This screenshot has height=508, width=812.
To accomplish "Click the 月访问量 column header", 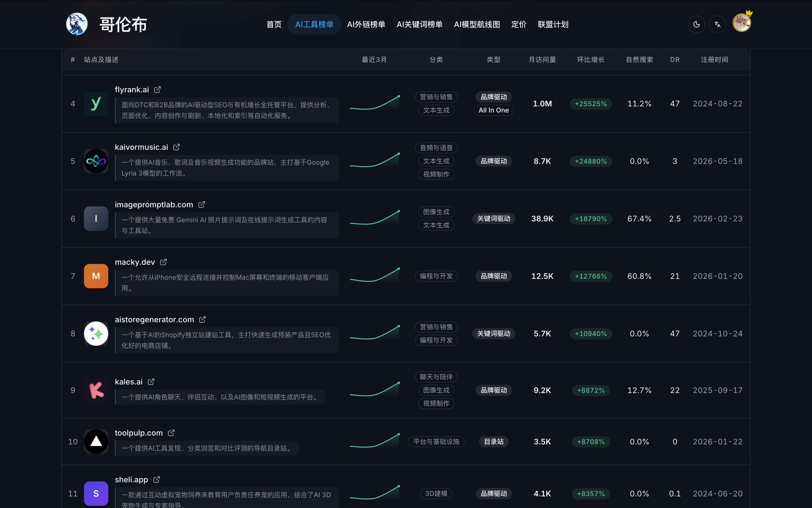I will [542, 59].
